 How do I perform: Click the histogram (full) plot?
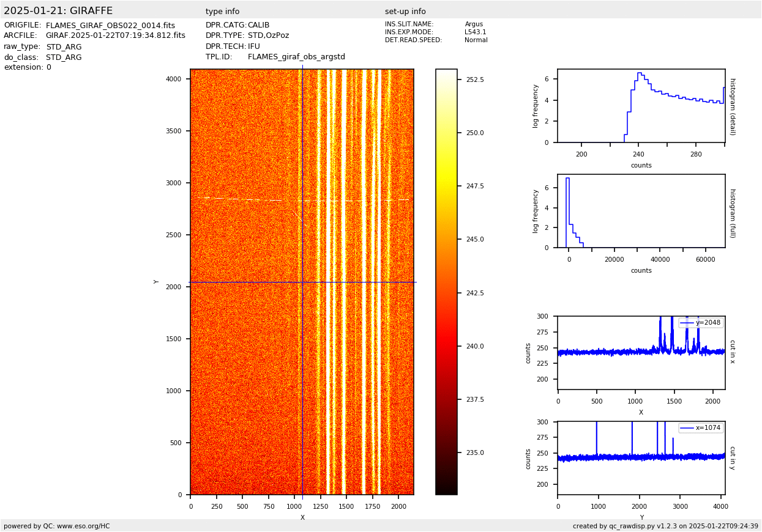pyautogui.click(x=641, y=211)
